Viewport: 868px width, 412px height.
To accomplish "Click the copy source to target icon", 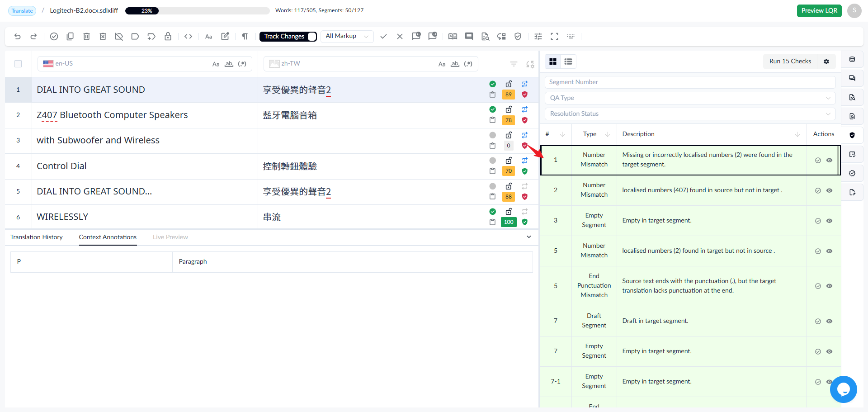I will point(70,37).
